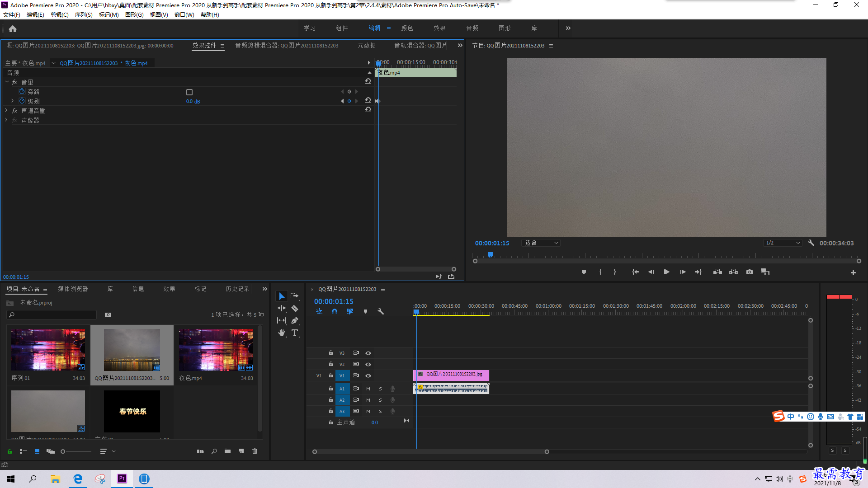Open master clip dropdown next to 夜色.mp4
This screenshot has width=868, height=488.
pyautogui.click(x=53, y=63)
